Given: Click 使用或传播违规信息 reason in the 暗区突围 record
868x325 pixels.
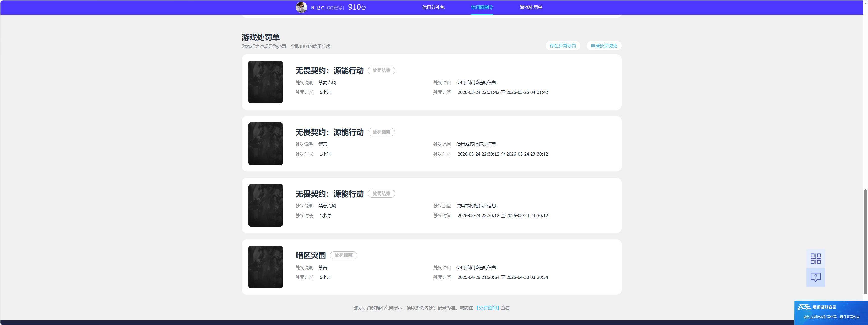Looking at the screenshot, I should [x=476, y=267].
